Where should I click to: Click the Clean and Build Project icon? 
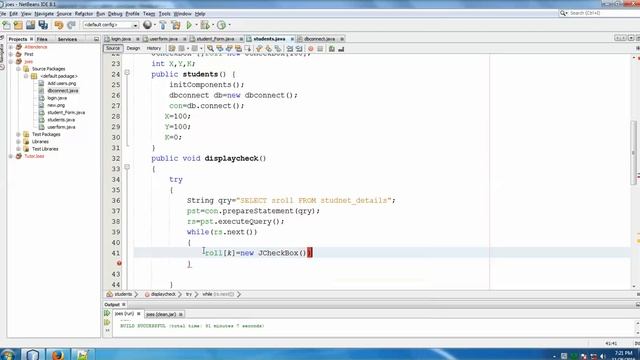(x=176, y=25)
